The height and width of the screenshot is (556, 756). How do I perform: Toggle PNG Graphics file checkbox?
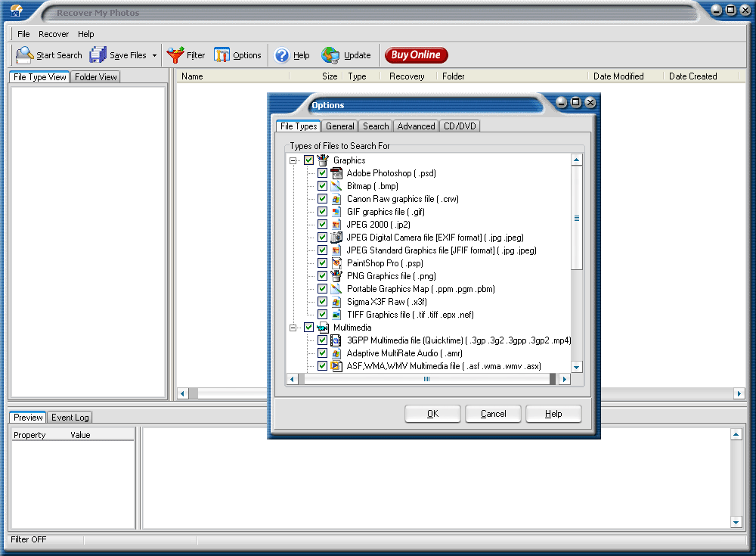[323, 275]
